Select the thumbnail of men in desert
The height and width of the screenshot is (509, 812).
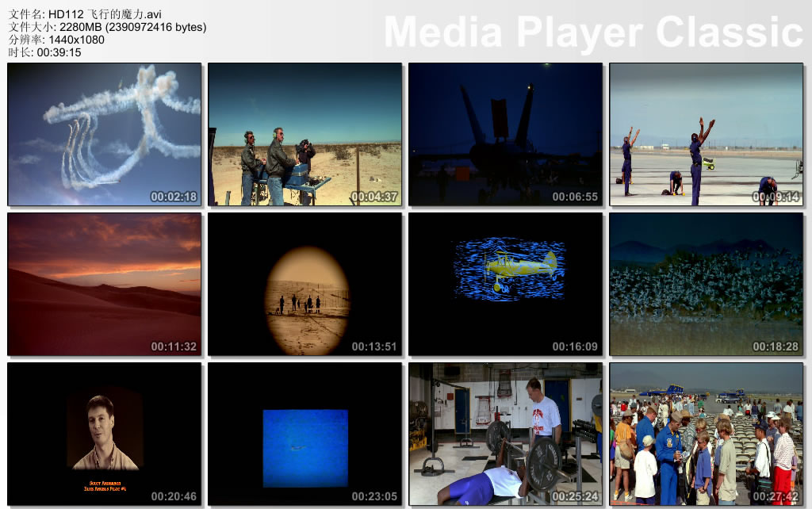[305, 134]
